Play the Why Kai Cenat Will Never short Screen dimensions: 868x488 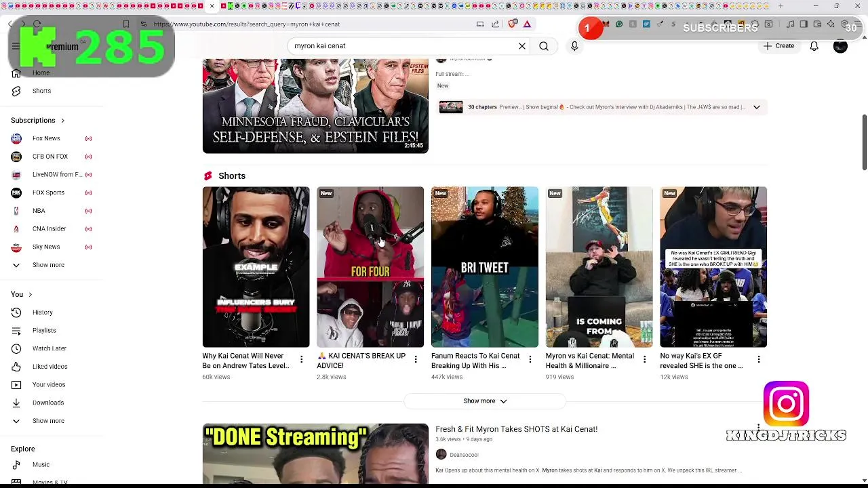256,267
